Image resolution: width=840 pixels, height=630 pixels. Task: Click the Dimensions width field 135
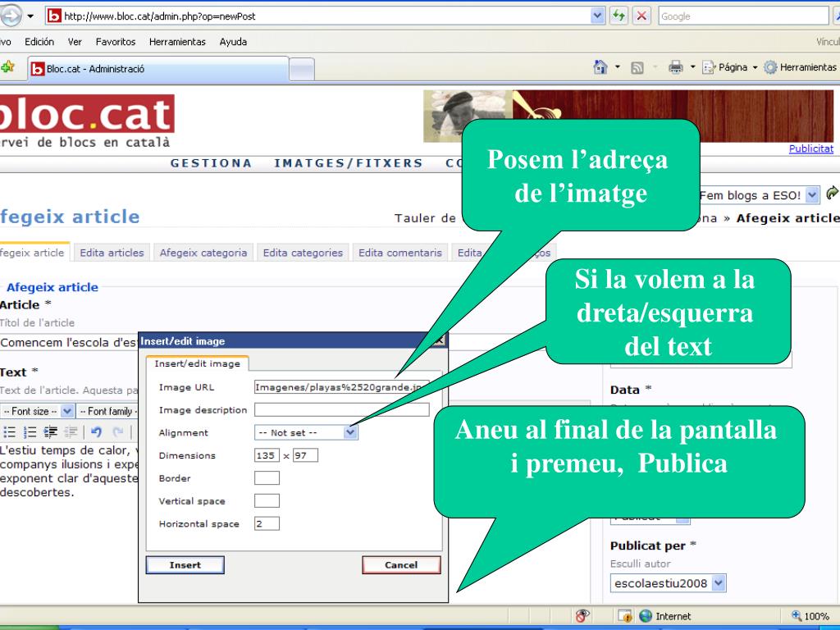click(x=267, y=455)
